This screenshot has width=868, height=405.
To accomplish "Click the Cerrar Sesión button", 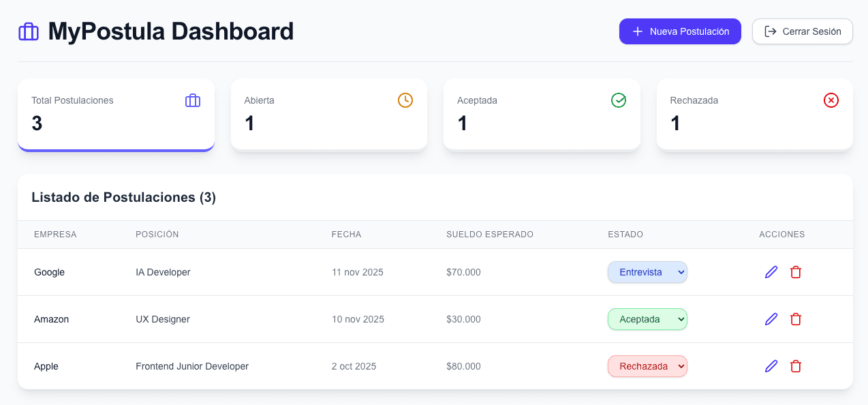I will pos(802,31).
